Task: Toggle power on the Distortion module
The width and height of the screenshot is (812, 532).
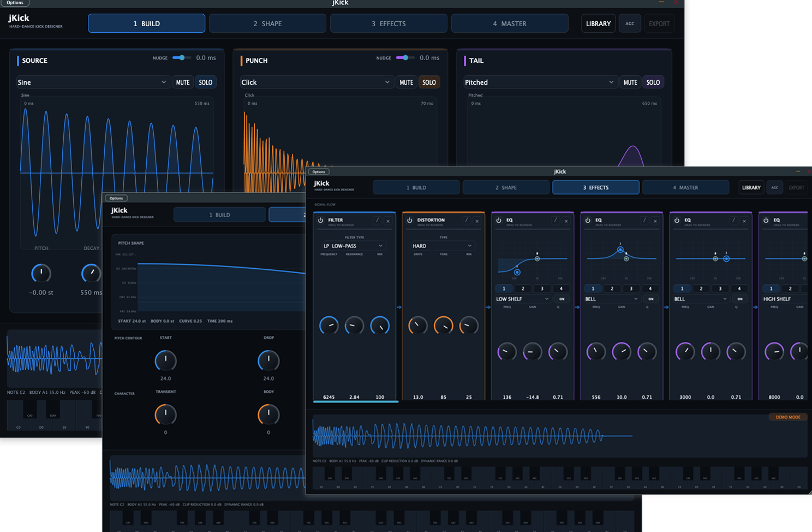Action: coord(409,220)
